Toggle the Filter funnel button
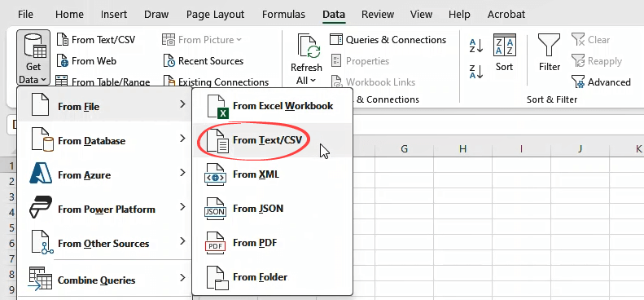The height and width of the screenshot is (300, 644). point(549,53)
